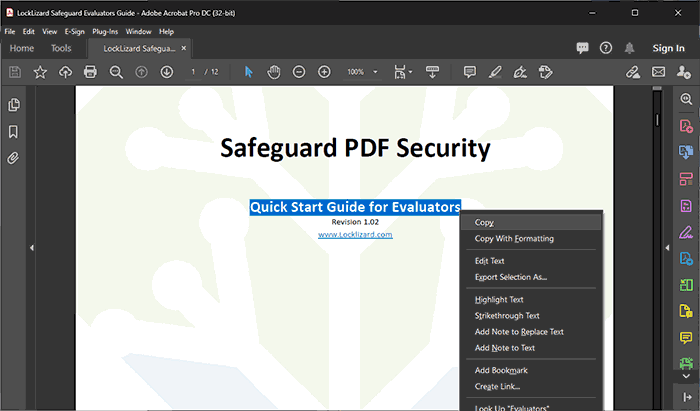
Task: Share with others person icon
Action: (x=683, y=72)
